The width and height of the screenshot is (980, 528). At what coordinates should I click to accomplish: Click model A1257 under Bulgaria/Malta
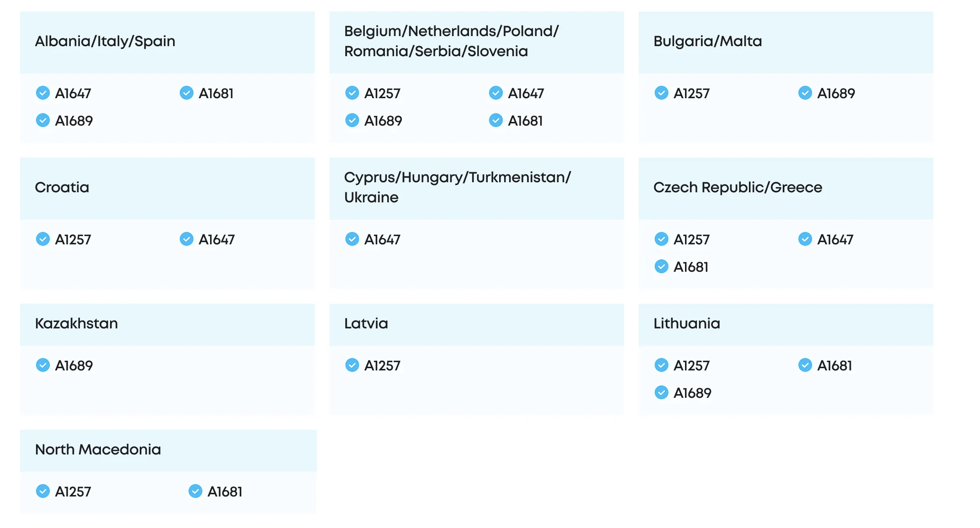pos(691,93)
